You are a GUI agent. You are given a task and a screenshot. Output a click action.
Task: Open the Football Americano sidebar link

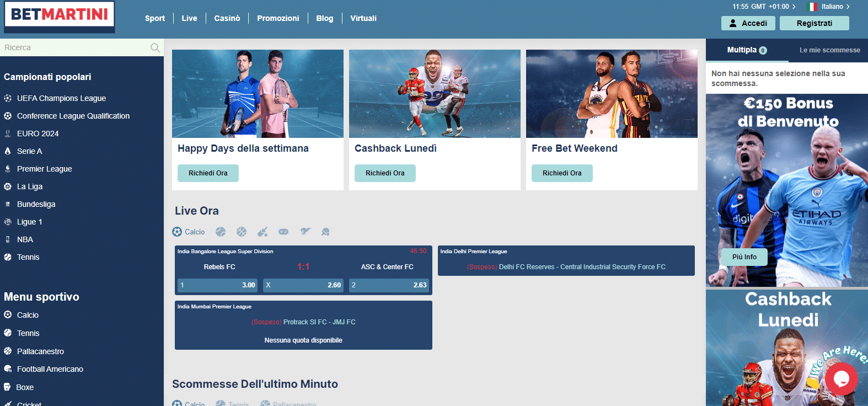click(50, 369)
